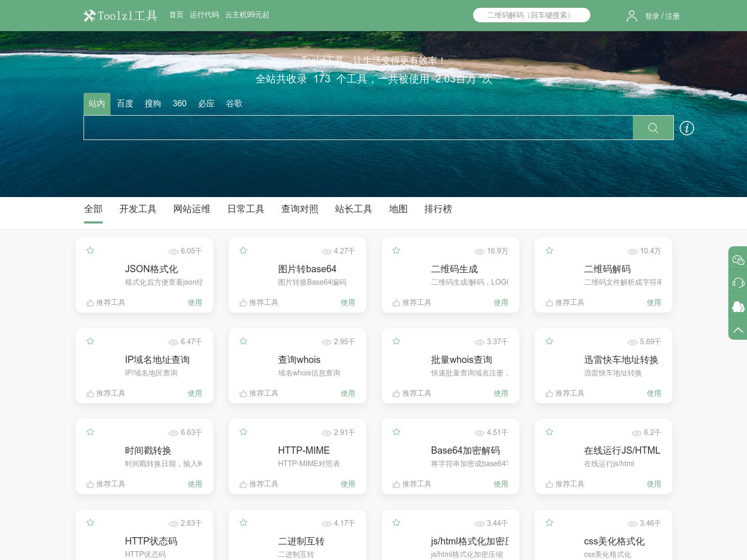Favorite the IP域名地址查询 tool star
The image size is (747, 560).
[90, 341]
